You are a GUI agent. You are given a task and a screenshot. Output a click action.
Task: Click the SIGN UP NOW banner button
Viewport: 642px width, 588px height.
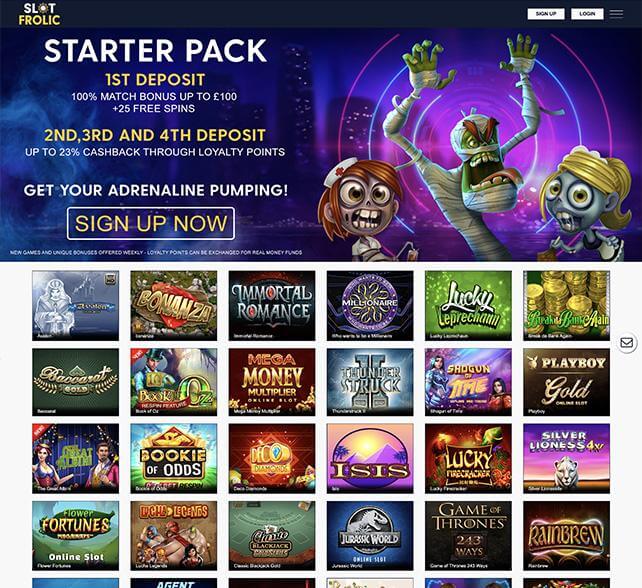tap(151, 224)
